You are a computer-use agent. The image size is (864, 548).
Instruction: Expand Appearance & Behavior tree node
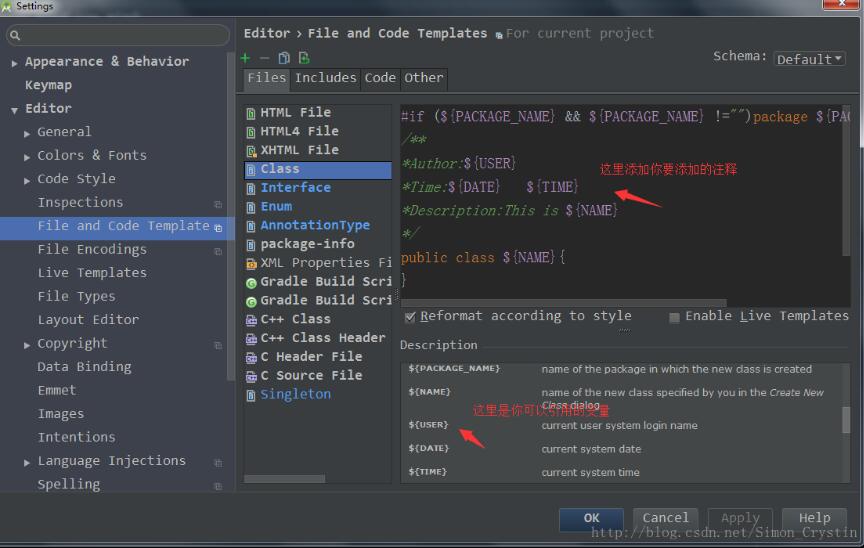pyautogui.click(x=14, y=62)
